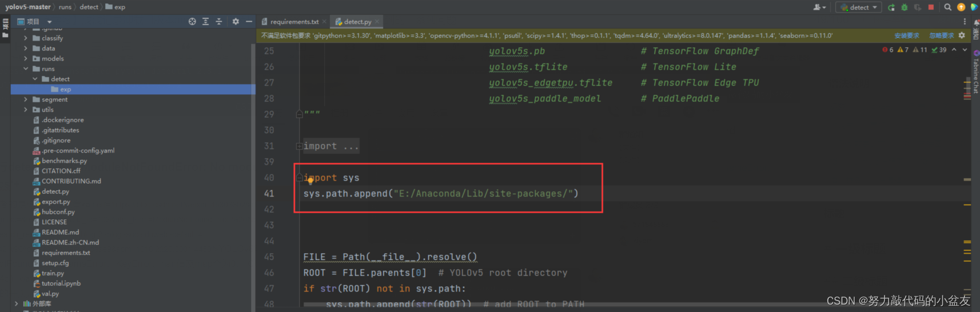This screenshot has width=980, height=312.
Task: Expand the models folder
Action: click(x=25, y=58)
